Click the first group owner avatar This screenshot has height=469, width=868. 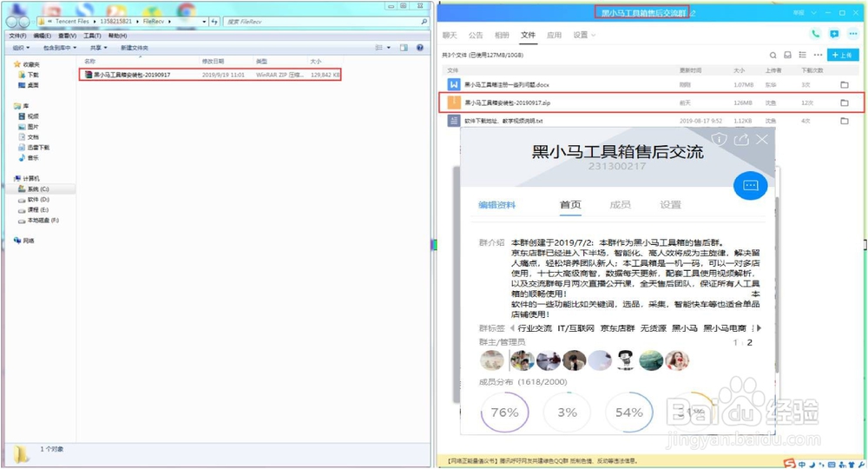(x=491, y=360)
